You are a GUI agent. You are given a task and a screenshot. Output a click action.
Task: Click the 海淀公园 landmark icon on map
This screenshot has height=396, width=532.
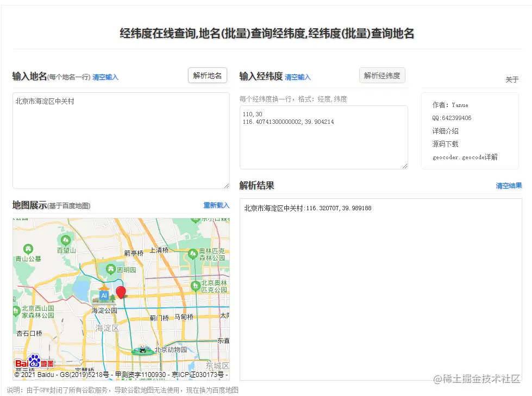pos(104,294)
